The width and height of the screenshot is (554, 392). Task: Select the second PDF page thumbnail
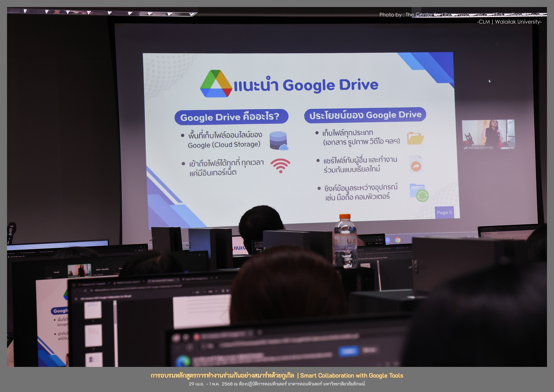tap(93, 335)
